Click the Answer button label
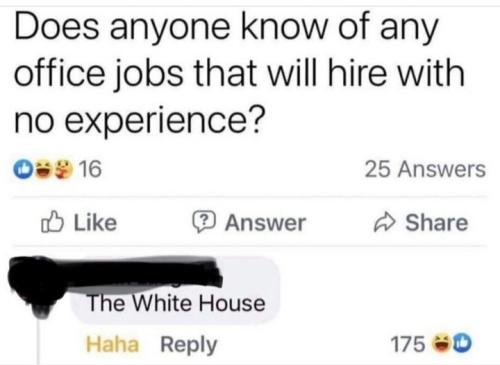This screenshot has height=365, width=500. [265, 223]
